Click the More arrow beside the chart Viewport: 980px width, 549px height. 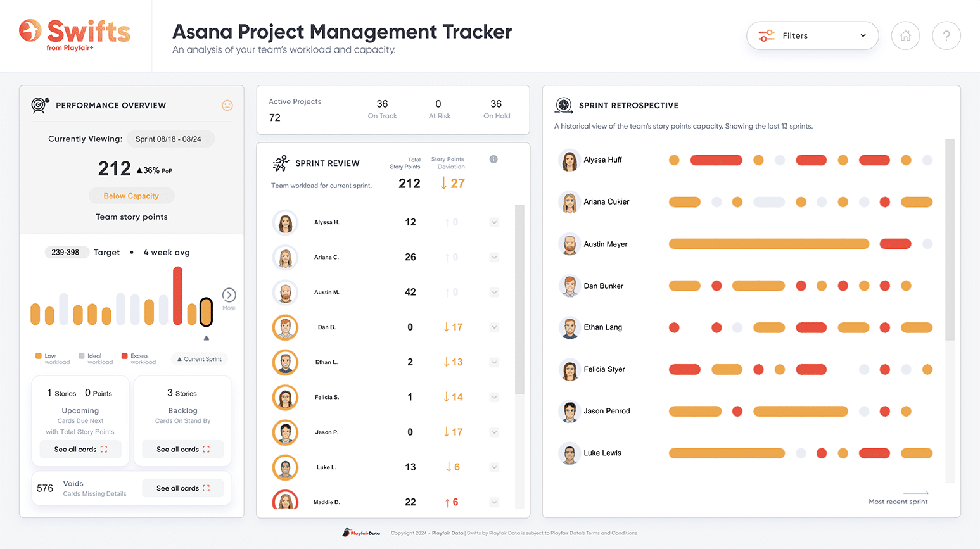pos(229,295)
